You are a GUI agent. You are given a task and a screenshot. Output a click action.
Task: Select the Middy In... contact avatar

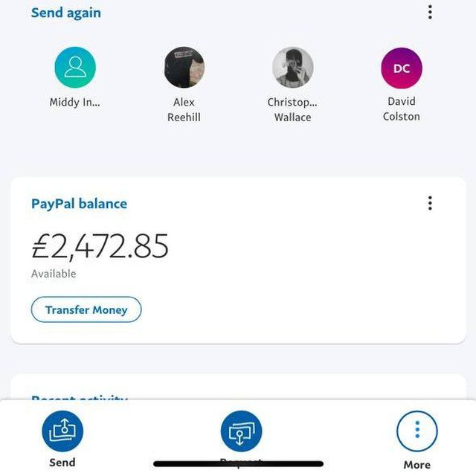75,68
